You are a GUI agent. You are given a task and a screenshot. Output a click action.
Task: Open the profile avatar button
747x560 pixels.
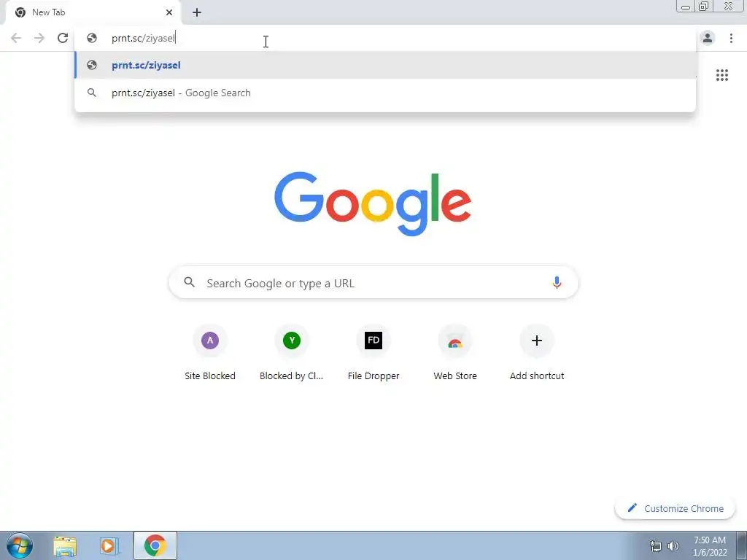708,38
